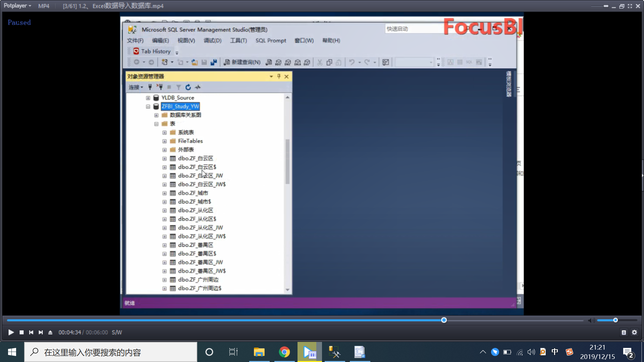This screenshot has width=644, height=362.
Task: Adjust the volume slider handle
Action: coord(615,320)
